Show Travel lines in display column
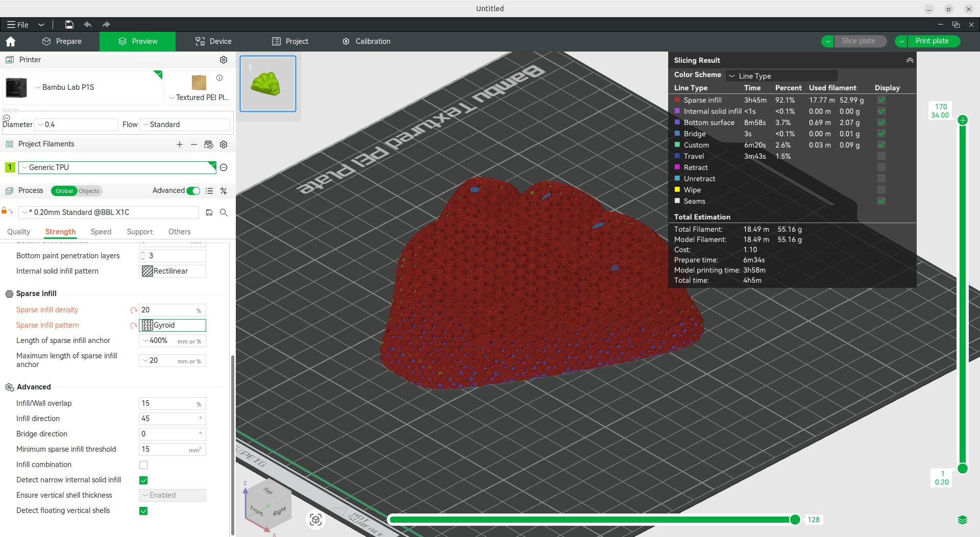This screenshot has width=980, height=537. tap(881, 156)
